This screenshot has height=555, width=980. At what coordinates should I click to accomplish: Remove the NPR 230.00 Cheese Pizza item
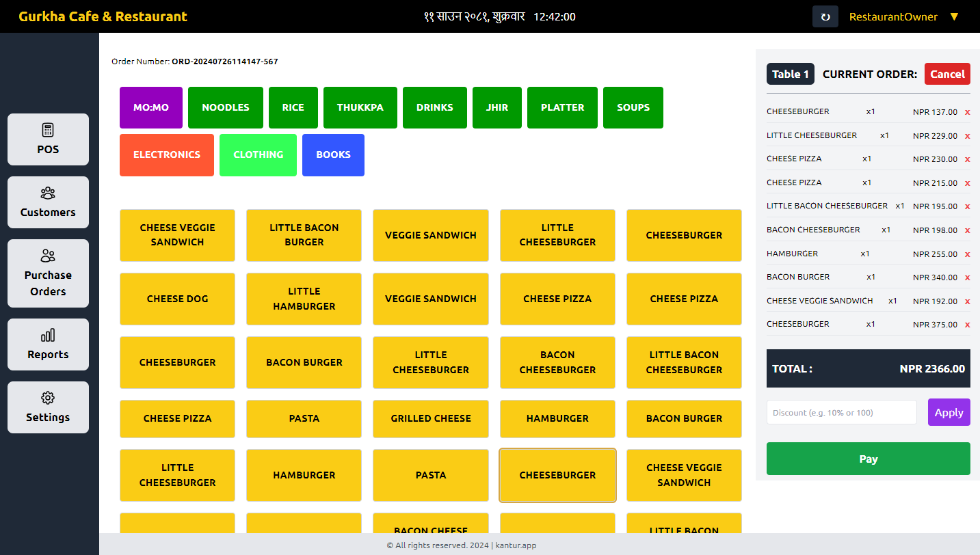pyautogui.click(x=968, y=159)
